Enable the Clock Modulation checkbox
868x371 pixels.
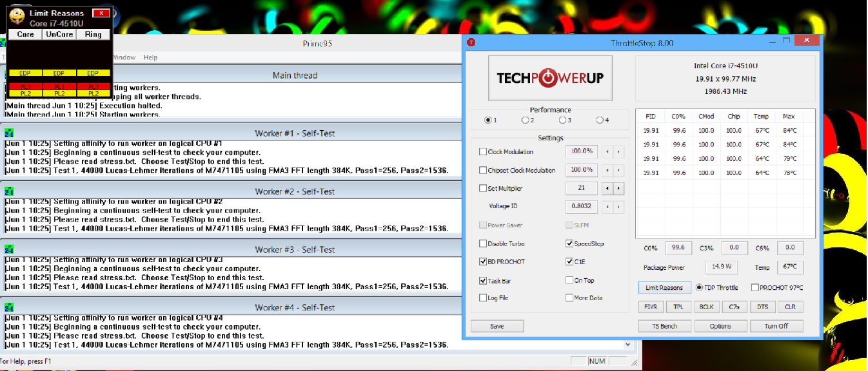point(483,152)
